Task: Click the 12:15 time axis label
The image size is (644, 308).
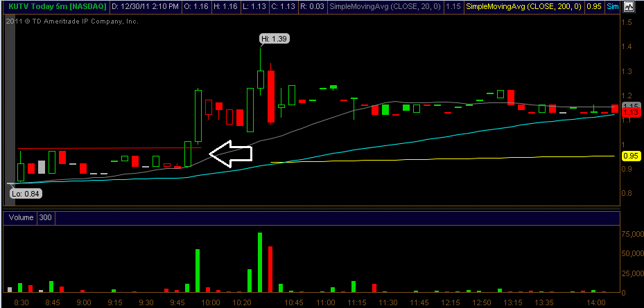Action: (x=450, y=302)
